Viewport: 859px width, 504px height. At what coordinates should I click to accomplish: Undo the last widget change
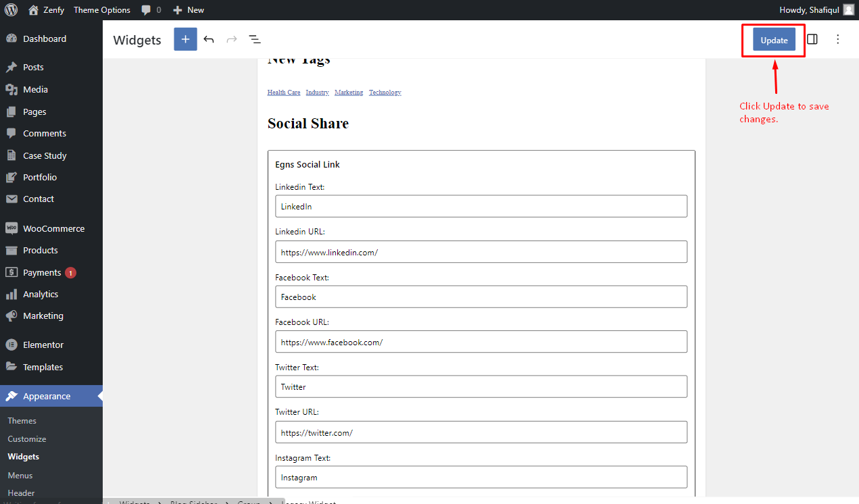[x=209, y=39]
